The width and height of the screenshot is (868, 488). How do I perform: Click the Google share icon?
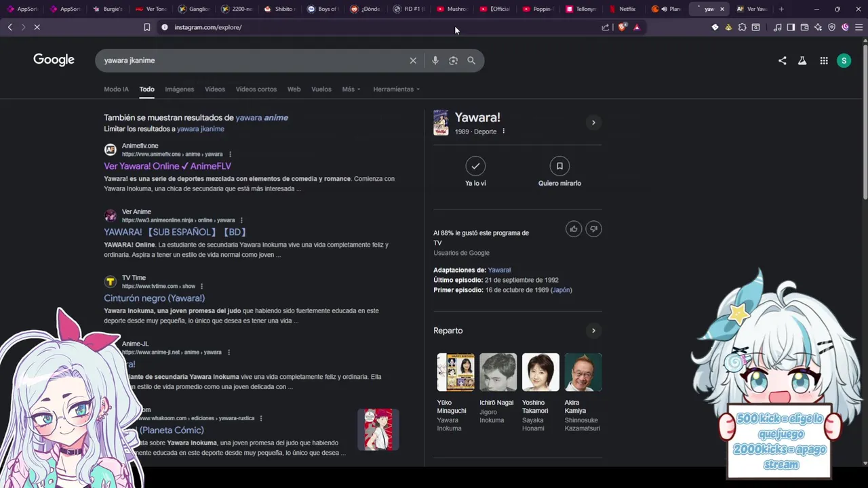pos(782,60)
